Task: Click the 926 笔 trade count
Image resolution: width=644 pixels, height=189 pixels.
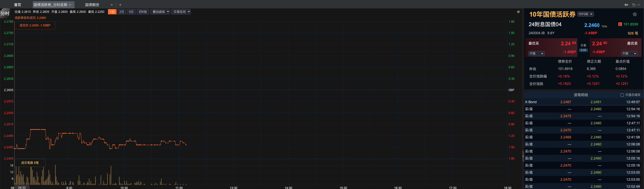Action: point(633,33)
